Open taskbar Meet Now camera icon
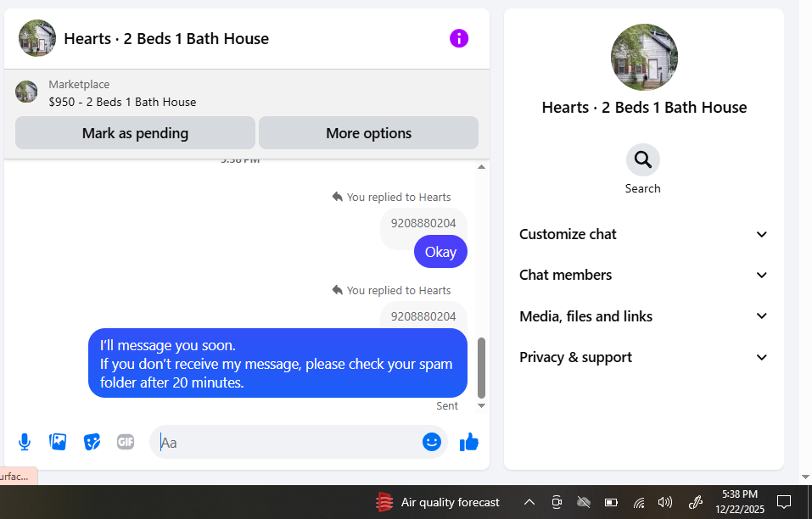812x519 pixels. pyautogui.click(x=557, y=502)
